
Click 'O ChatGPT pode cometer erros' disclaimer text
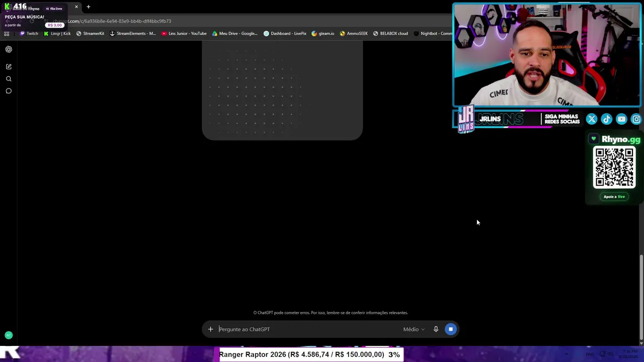(x=331, y=313)
